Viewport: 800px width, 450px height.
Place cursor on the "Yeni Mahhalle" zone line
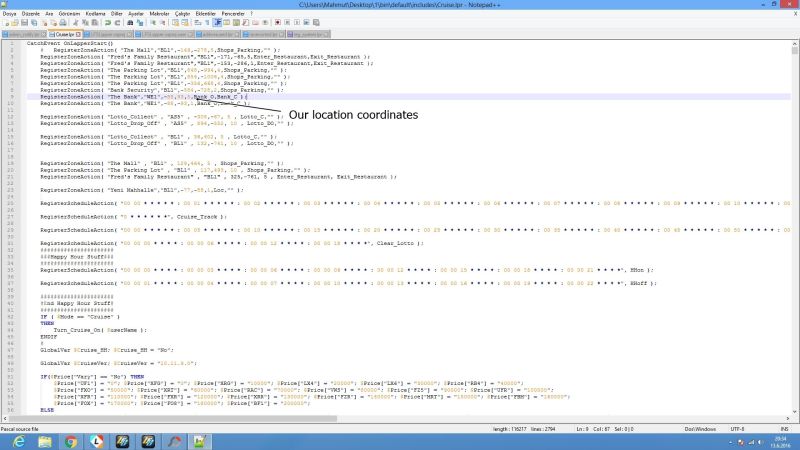pos(142,190)
